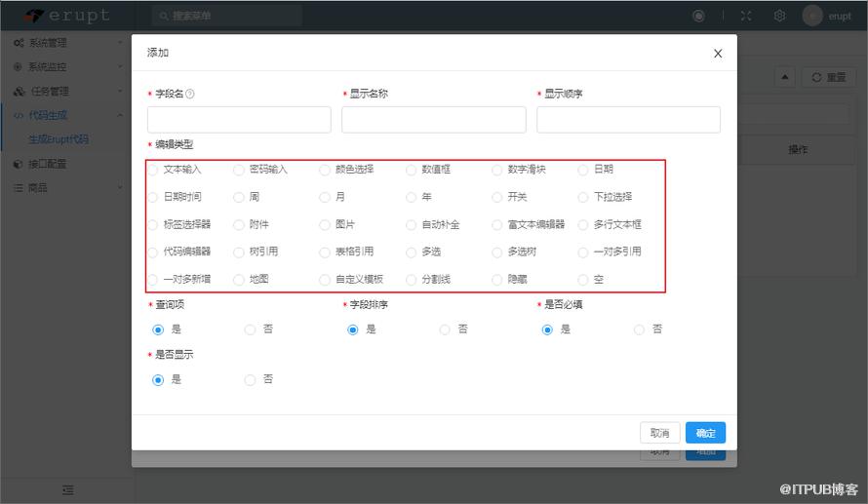Focus the 字段名 input field
The width and height of the screenshot is (868, 504).
pos(239,120)
